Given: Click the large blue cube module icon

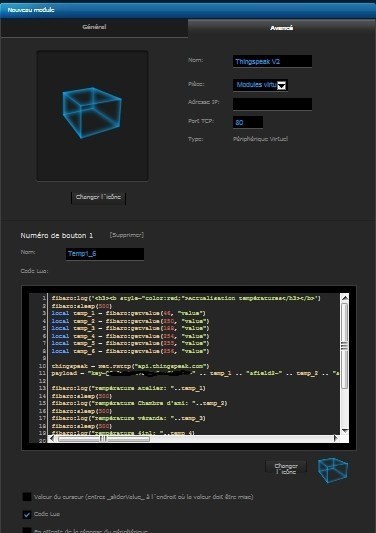Looking at the screenshot, I should pyautogui.click(x=92, y=113).
